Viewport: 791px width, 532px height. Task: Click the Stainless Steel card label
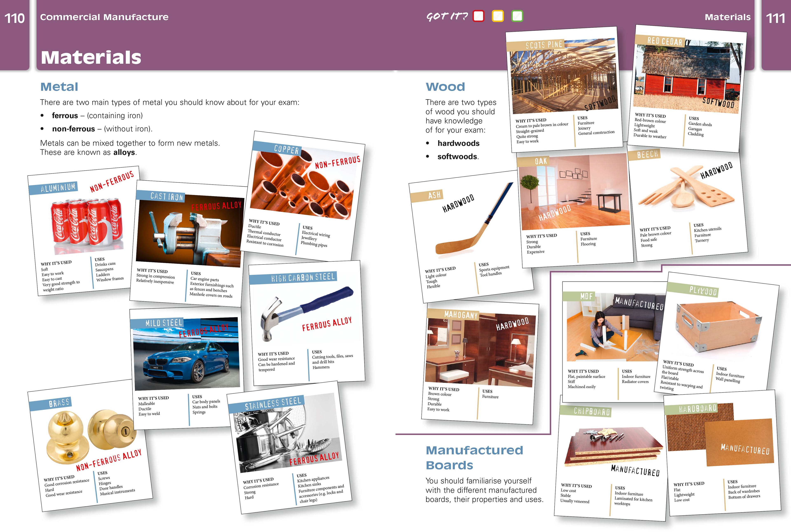[x=273, y=403]
